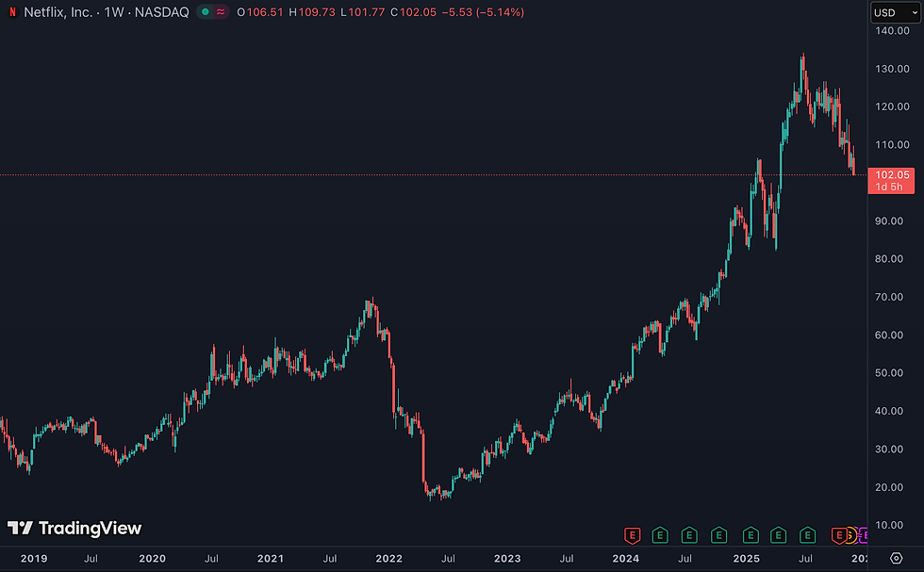Click the Netflix logo icon
Viewport: 924px width, 572px height.
click(12, 12)
